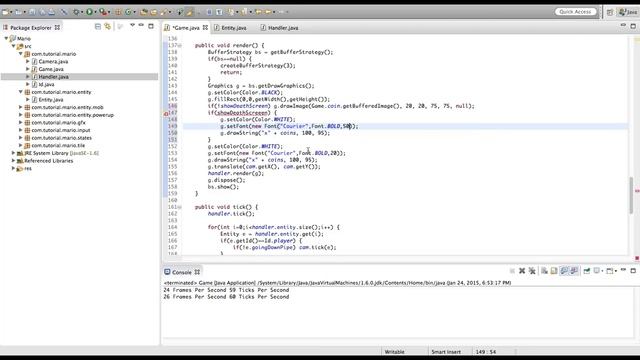The width and height of the screenshot is (640, 360).
Task: Click the Quick Access search field
Action: click(575, 12)
